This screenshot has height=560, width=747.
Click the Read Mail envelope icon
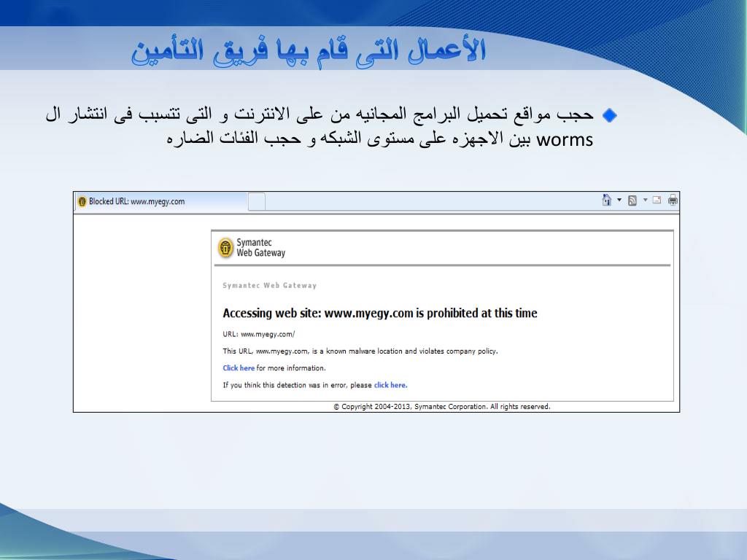click(657, 200)
